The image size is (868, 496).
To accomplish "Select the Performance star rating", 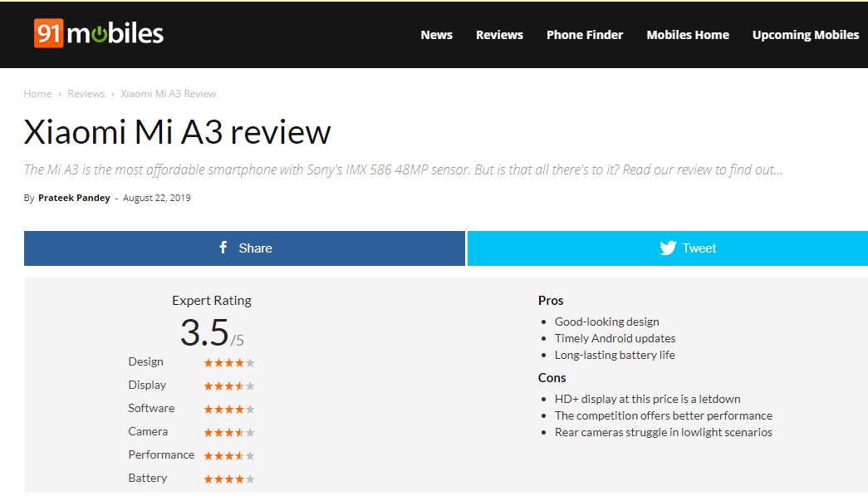I will pyautogui.click(x=229, y=455).
